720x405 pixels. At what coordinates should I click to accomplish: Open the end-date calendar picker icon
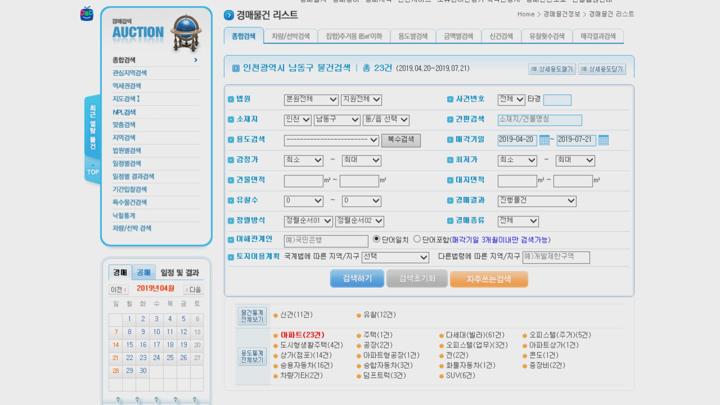coord(603,140)
